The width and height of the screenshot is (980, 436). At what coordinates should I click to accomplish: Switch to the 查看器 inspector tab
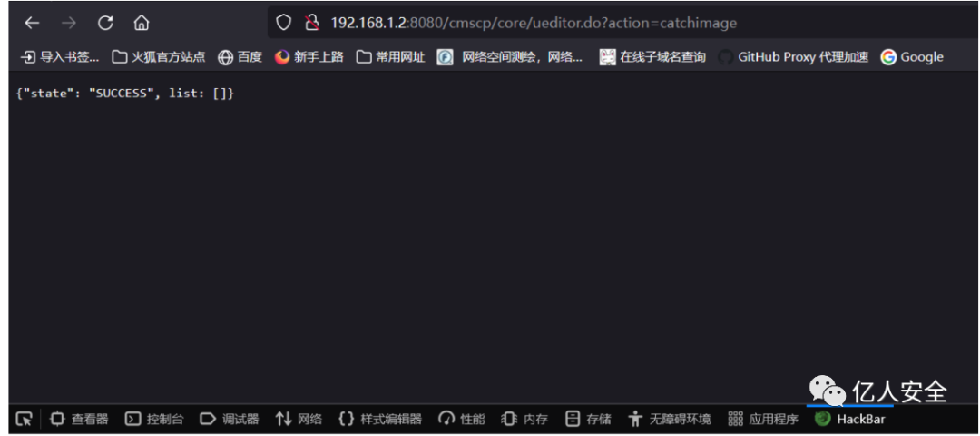coord(79,419)
